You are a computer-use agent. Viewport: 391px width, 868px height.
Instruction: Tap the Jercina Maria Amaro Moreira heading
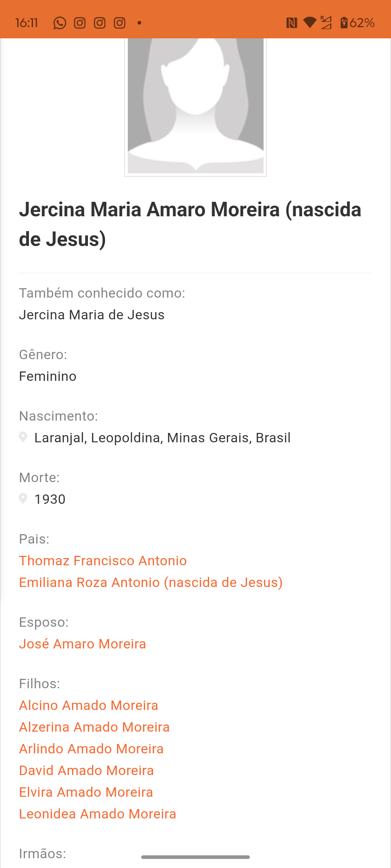(190, 224)
